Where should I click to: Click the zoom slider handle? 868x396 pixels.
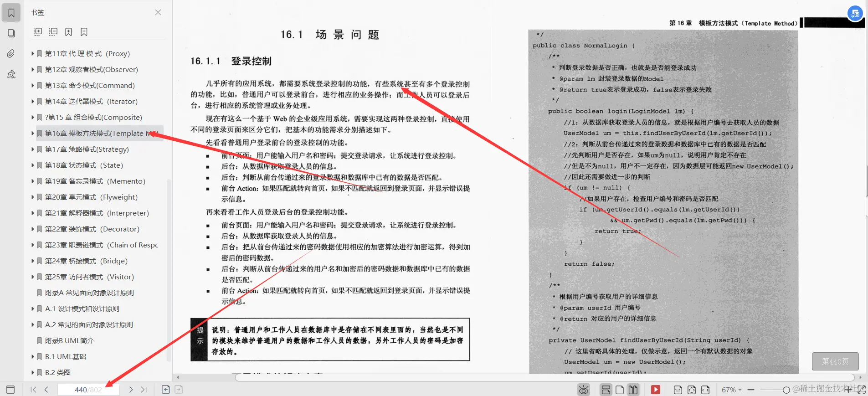[786, 390]
